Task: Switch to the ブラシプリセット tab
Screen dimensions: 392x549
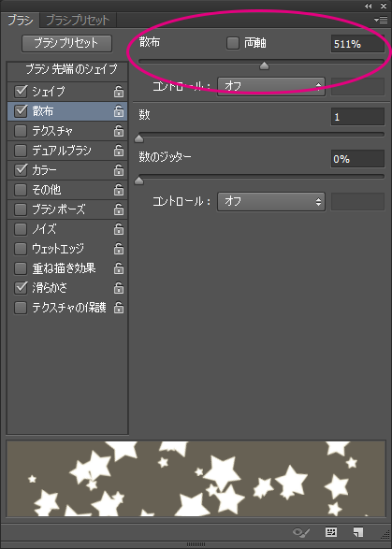Action: (x=78, y=21)
